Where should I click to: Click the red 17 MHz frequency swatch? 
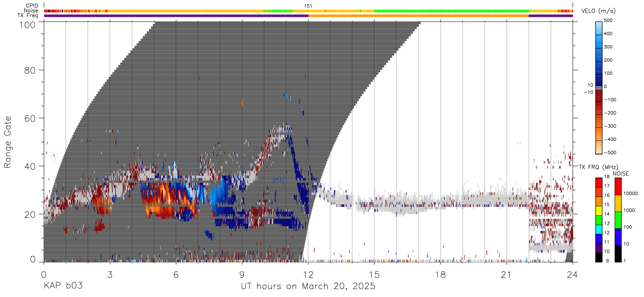[599, 183]
